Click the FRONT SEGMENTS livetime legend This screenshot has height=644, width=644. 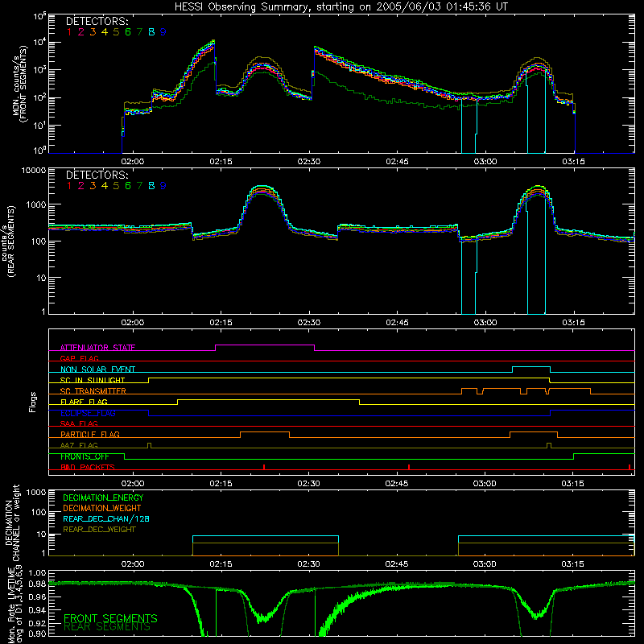point(110,618)
